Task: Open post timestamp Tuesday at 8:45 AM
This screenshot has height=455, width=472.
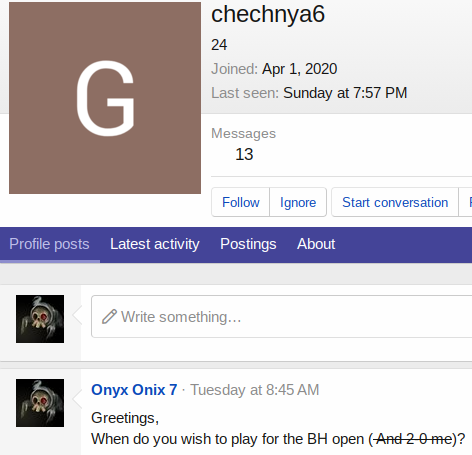Action: (x=255, y=390)
